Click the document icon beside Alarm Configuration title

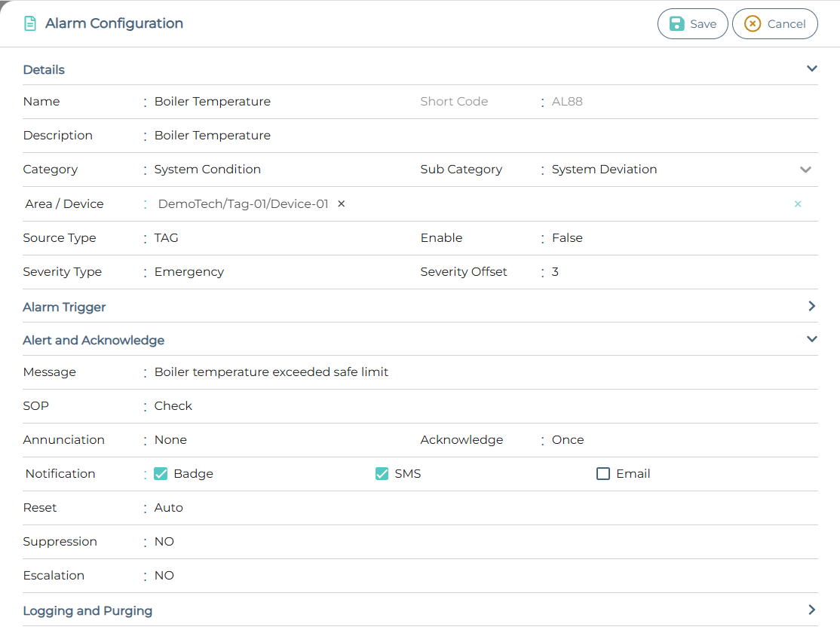tap(29, 23)
